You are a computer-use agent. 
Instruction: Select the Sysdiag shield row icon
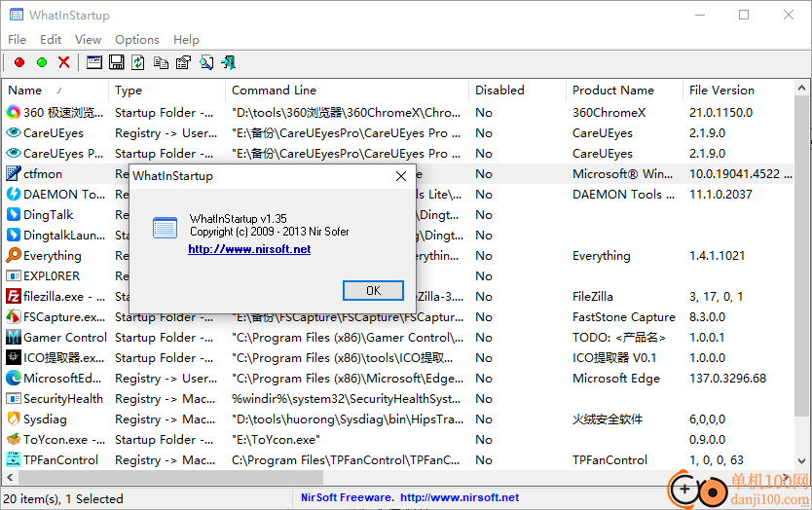pyautogui.click(x=13, y=419)
